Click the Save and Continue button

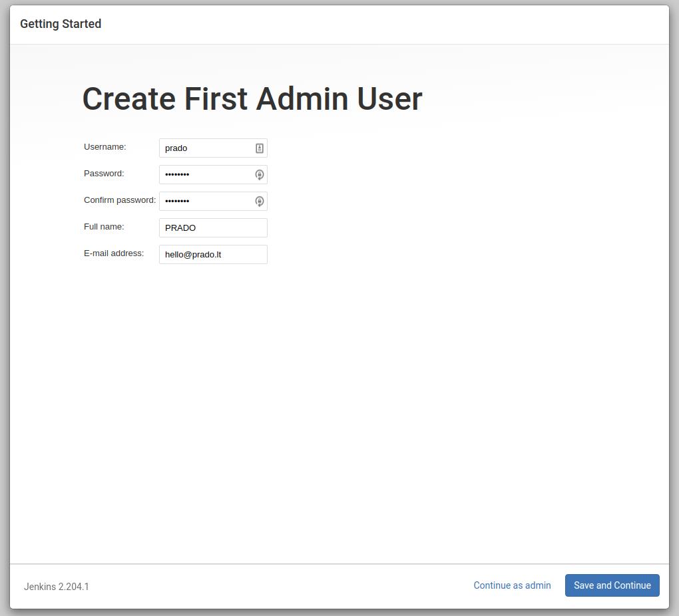(x=612, y=585)
